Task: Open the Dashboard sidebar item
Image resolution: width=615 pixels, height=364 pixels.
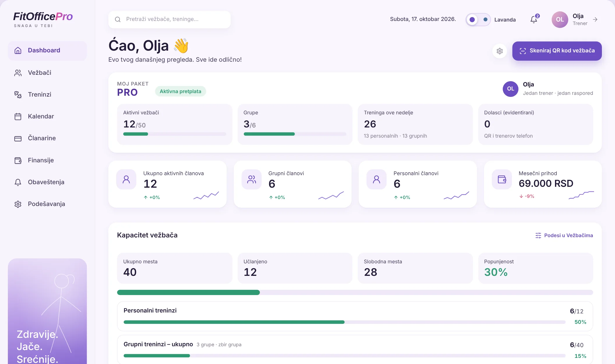Action: [47, 51]
